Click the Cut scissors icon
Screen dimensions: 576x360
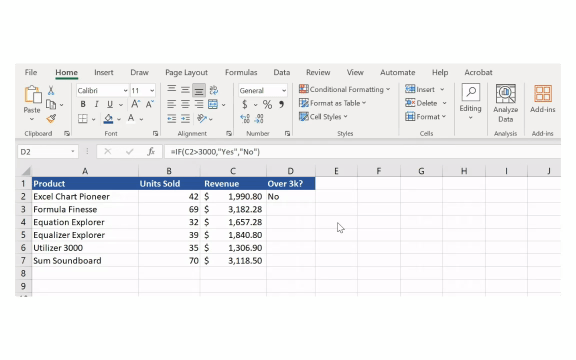(x=51, y=90)
